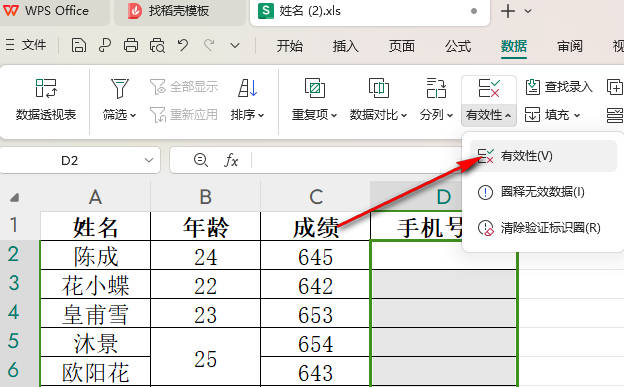Click the Save icon in quick toolbar
The height and width of the screenshot is (387, 624).
[x=79, y=46]
